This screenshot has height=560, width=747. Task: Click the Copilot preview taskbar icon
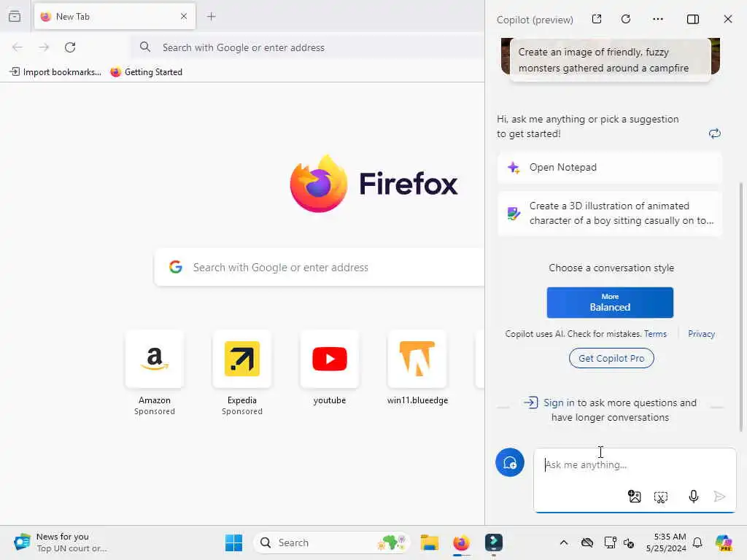[724, 542]
